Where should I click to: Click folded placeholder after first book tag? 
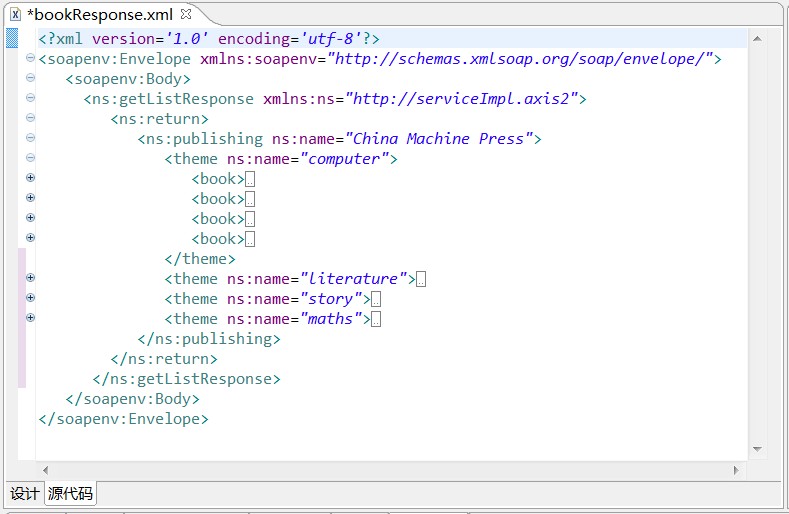(x=250, y=179)
